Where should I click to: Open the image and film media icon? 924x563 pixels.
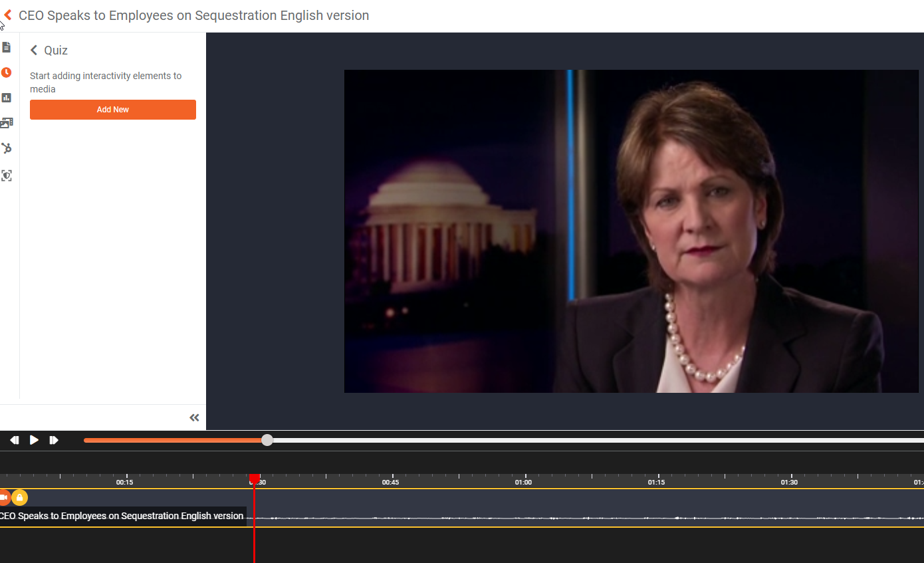tap(7, 123)
